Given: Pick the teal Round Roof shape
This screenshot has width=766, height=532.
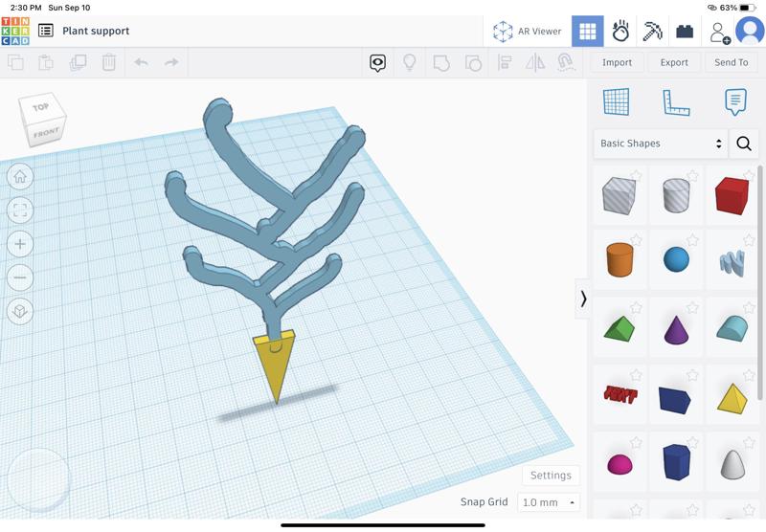Looking at the screenshot, I should point(732,327).
